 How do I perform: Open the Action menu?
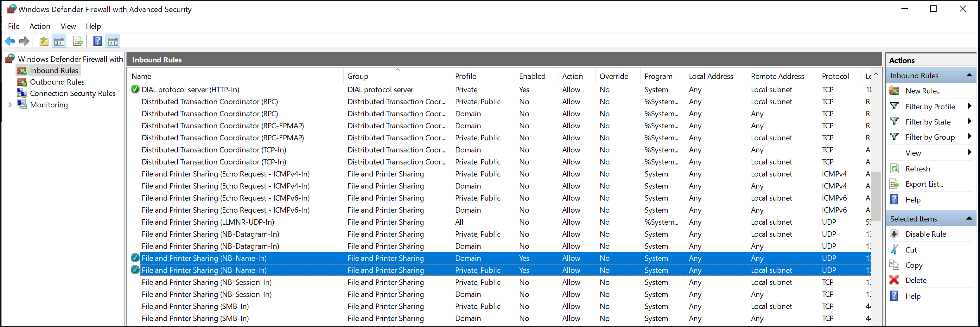pos(40,26)
